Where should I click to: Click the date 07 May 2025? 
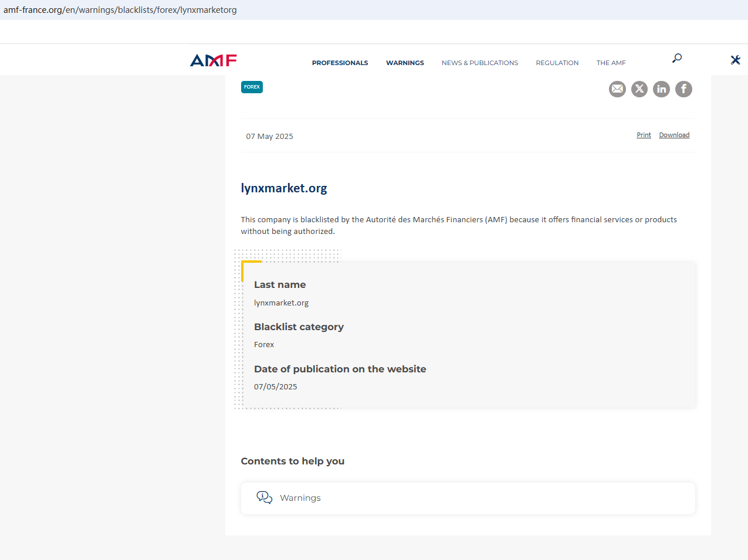point(269,136)
